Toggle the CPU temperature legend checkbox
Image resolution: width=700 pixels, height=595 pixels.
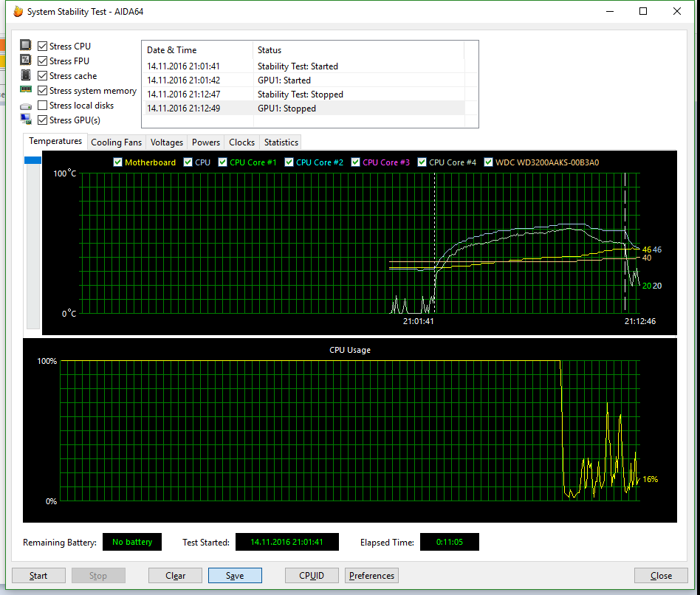coord(188,162)
